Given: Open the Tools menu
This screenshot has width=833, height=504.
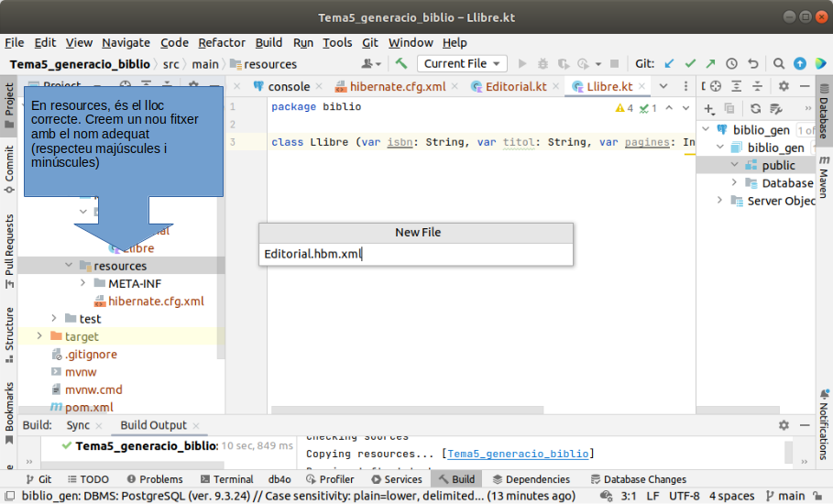Looking at the screenshot, I should [x=337, y=42].
